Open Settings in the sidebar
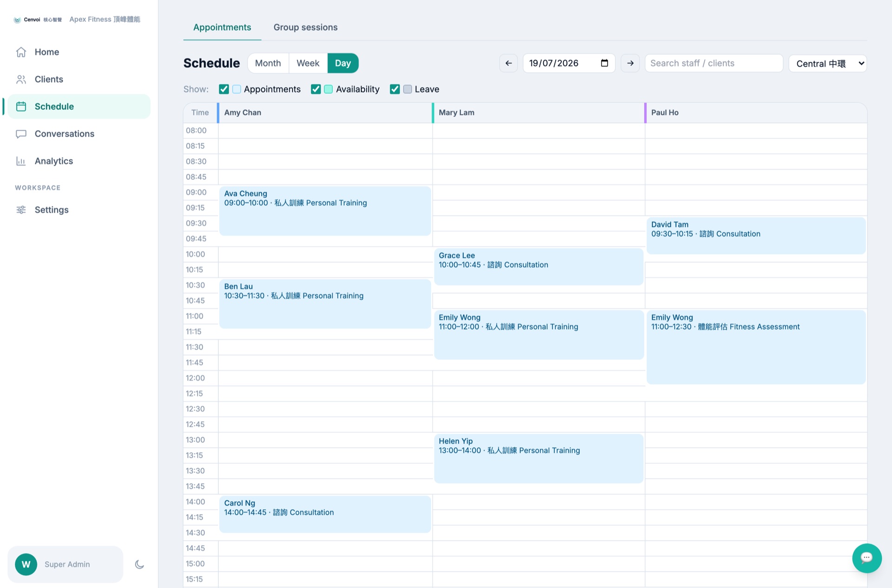The image size is (892, 588). 79,210
